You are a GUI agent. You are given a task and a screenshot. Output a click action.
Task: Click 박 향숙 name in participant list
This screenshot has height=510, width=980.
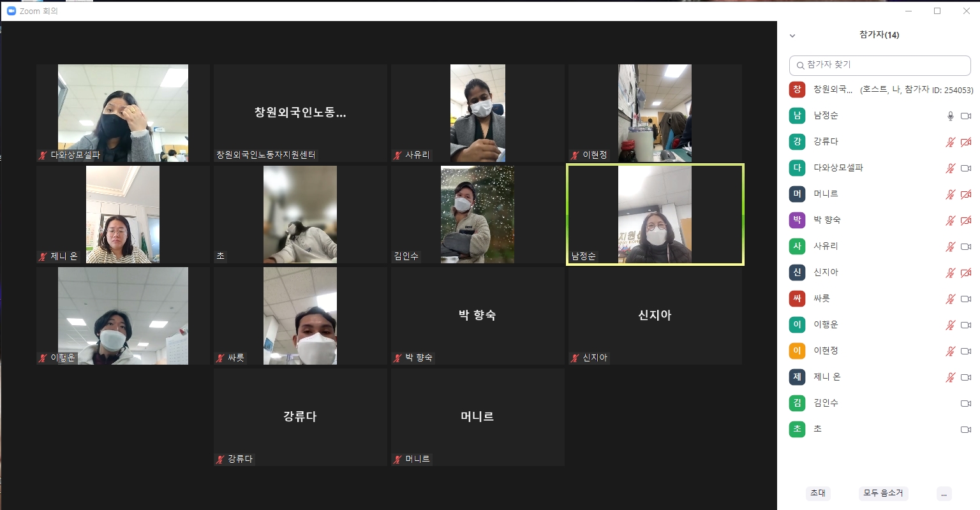click(x=827, y=220)
